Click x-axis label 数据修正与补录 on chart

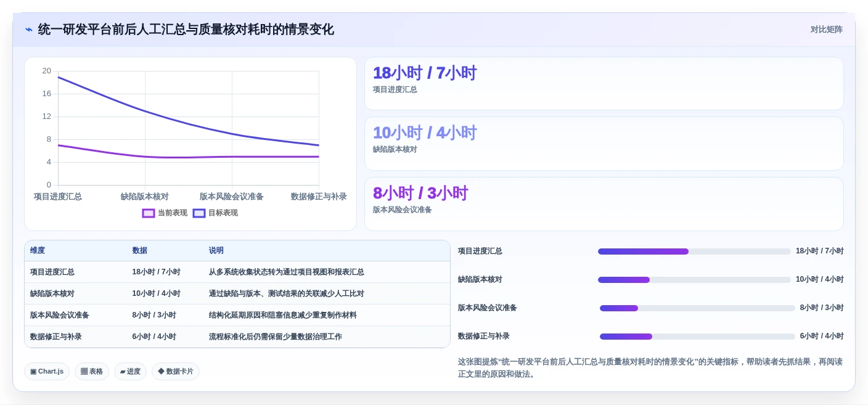click(x=319, y=197)
